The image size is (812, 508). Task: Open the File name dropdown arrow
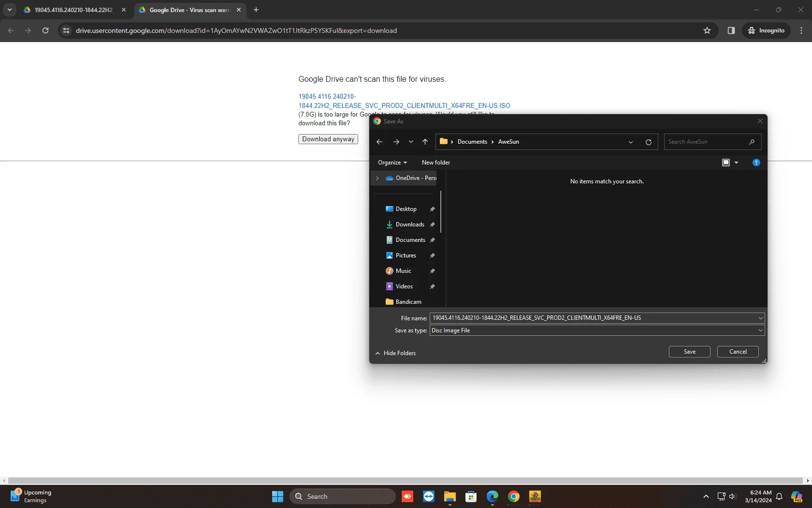click(x=760, y=318)
